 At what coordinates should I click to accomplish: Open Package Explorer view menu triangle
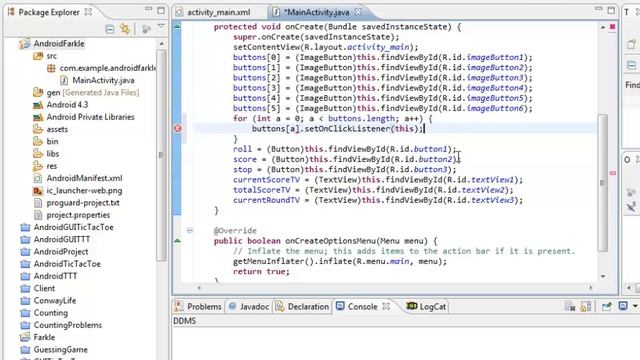click(161, 27)
